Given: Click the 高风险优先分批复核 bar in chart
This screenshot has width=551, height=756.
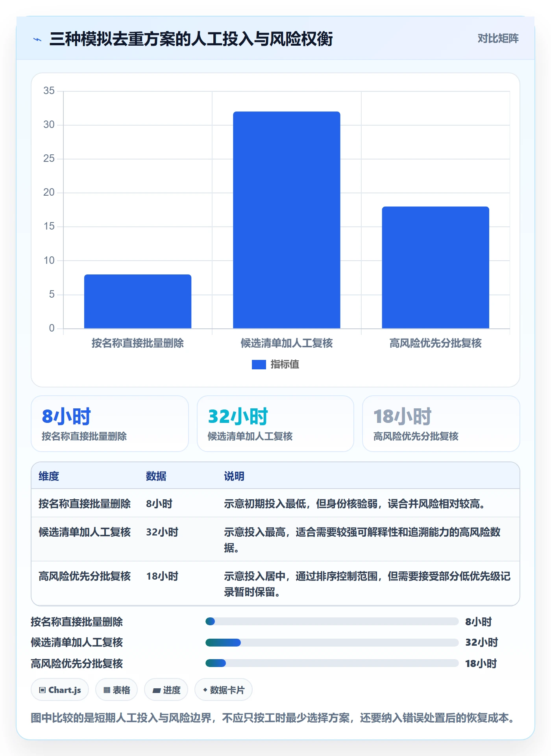Looking at the screenshot, I should click(x=436, y=267).
